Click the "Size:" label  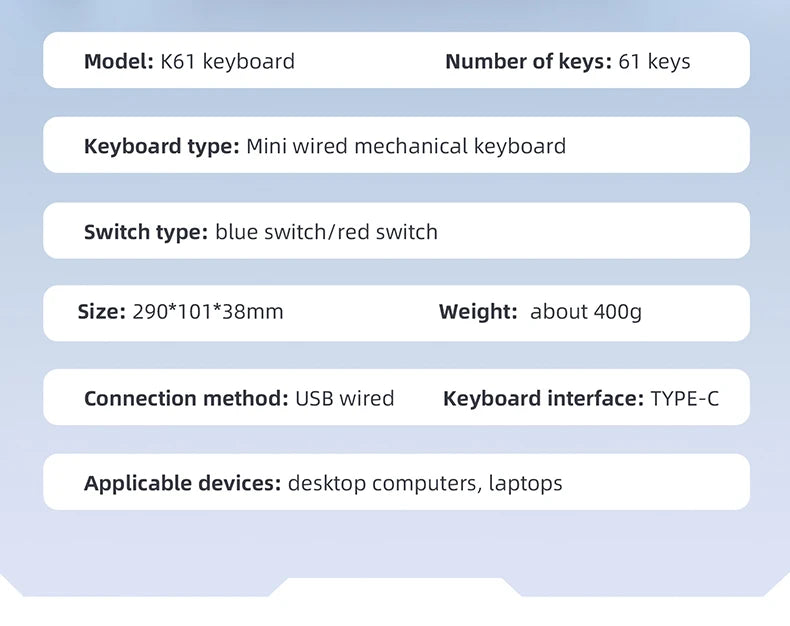(x=102, y=312)
